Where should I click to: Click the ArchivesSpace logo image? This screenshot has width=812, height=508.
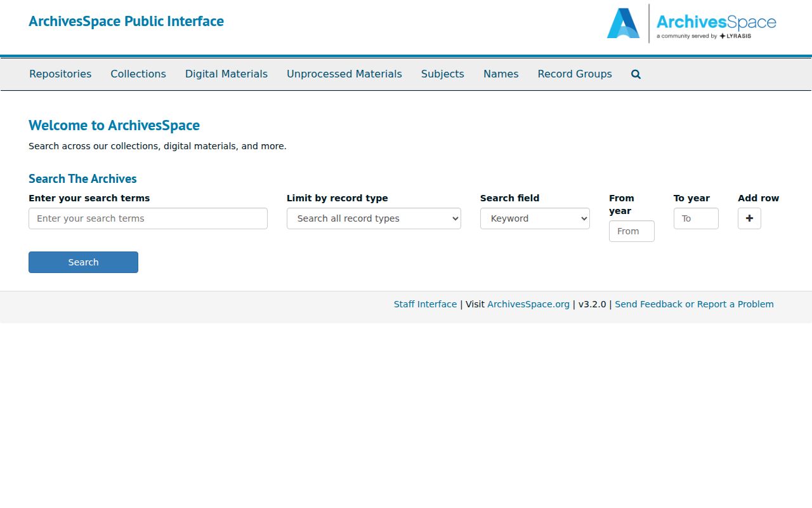click(x=691, y=23)
